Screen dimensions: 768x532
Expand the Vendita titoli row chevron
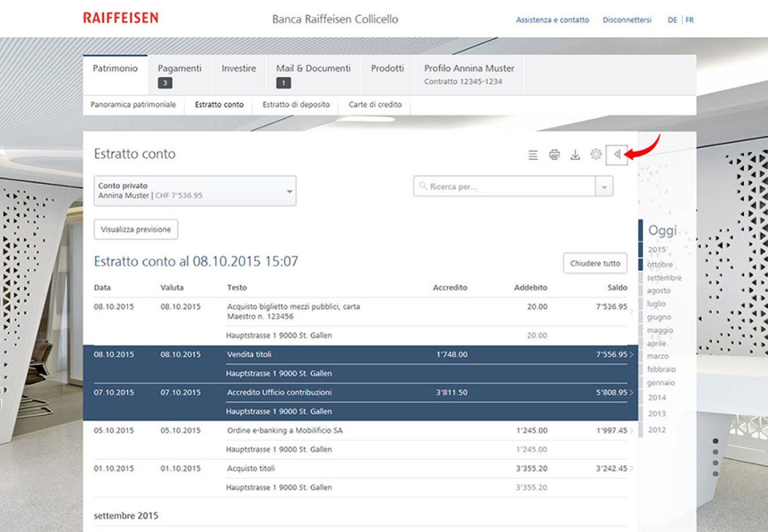[x=631, y=354]
